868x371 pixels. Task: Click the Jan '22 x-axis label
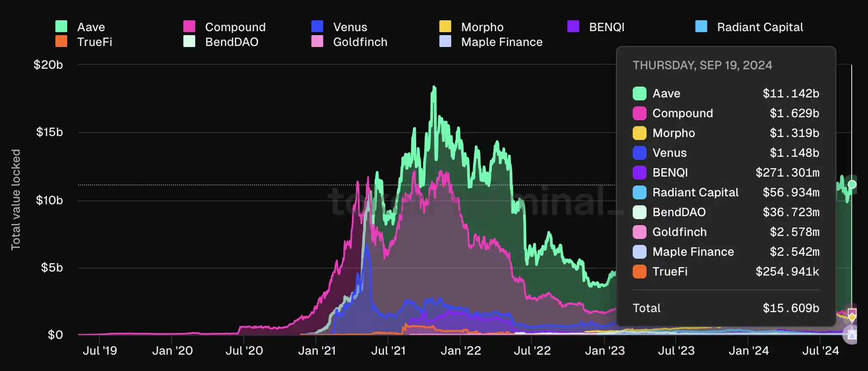tap(460, 351)
